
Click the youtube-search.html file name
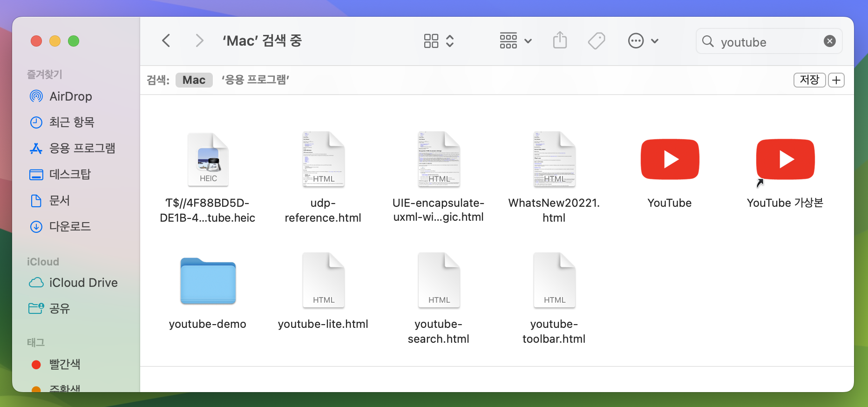439,332
